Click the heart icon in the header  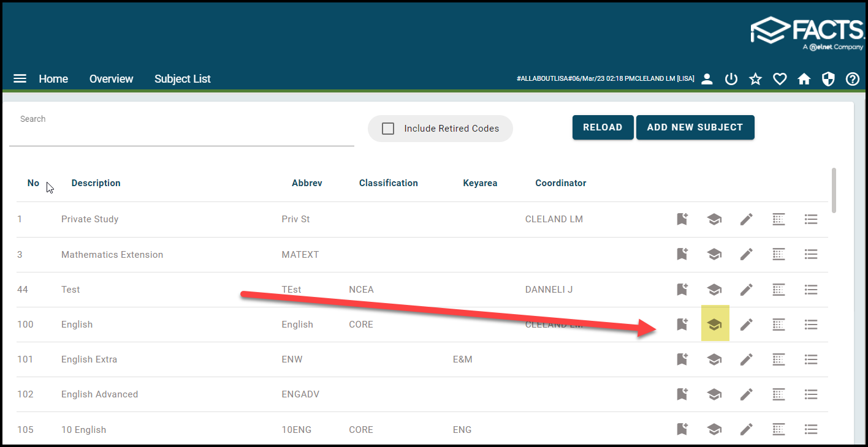point(779,79)
